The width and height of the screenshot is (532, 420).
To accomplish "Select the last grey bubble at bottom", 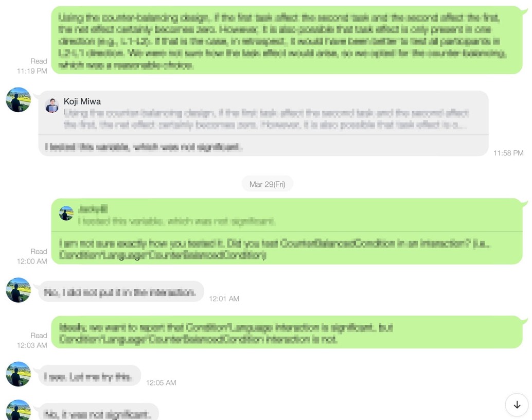I will click(x=98, y=412).
